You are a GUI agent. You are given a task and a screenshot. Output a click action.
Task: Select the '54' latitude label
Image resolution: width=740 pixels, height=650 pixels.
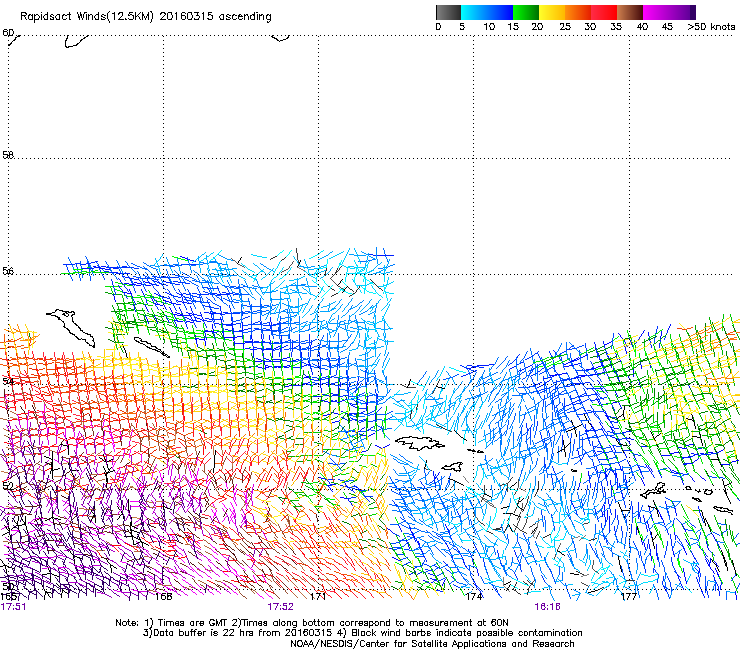click(x=8, y=381)
